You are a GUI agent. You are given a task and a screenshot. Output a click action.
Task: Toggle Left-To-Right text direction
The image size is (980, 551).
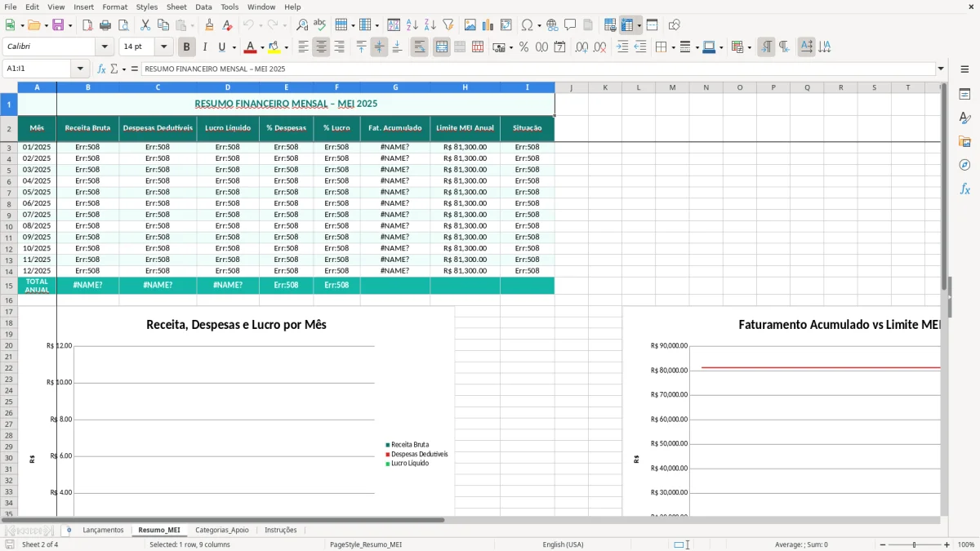point(766,47)
